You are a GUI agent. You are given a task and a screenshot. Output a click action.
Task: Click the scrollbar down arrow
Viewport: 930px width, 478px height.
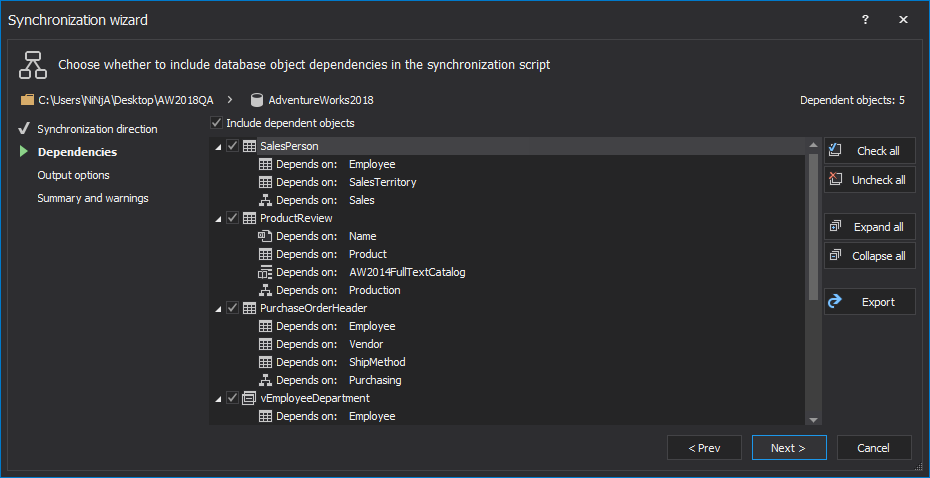[813, 419]
